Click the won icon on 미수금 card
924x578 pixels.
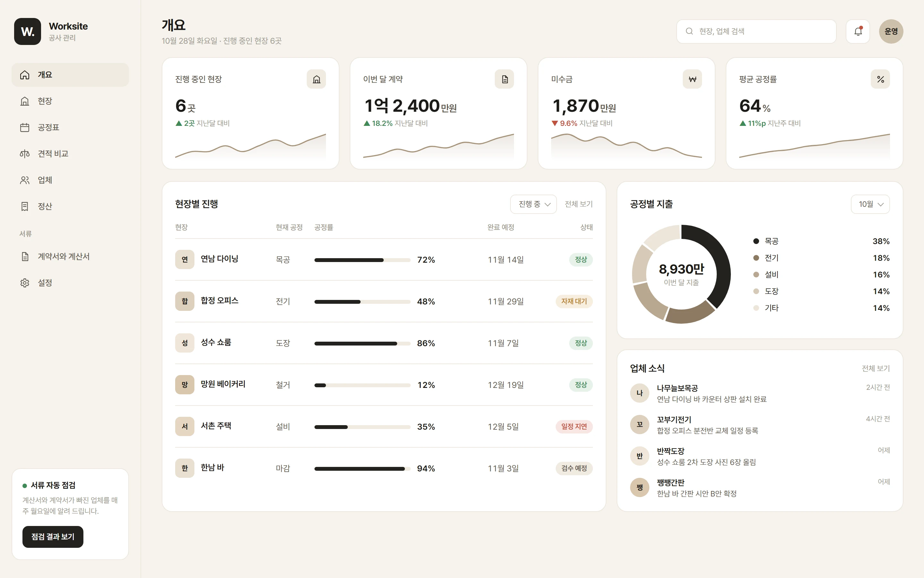point(692,79)
